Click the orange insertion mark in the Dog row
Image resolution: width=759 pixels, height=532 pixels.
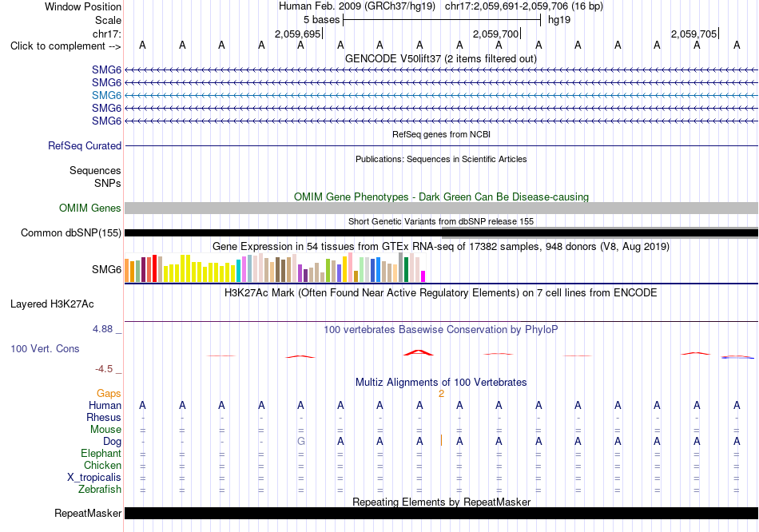click(441, 440)
